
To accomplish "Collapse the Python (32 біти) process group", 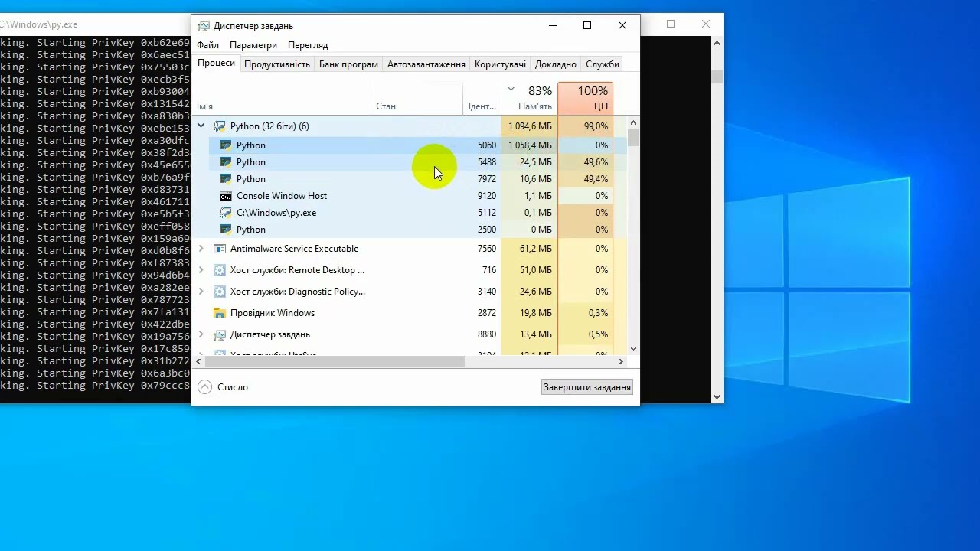I will tap(201, 126).
